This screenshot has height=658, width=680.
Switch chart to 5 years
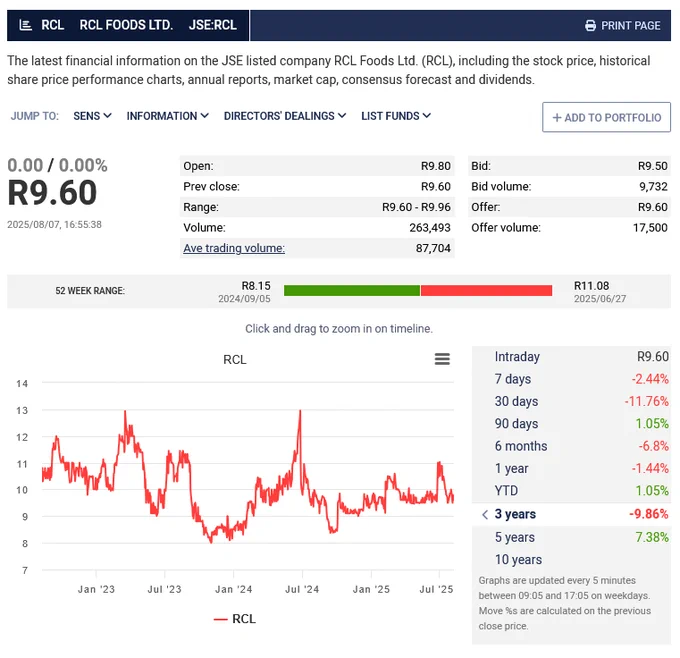click(x=571, y=537)
